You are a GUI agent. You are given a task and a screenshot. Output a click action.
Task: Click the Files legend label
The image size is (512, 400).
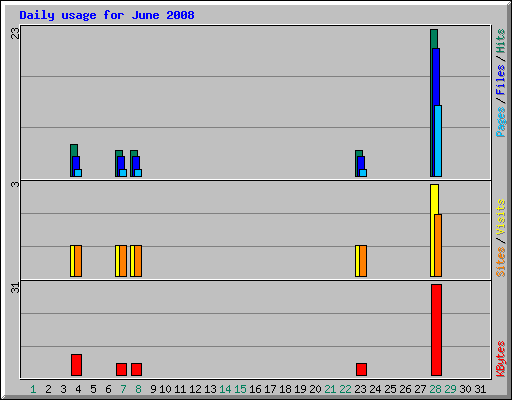click(x=500, y=80)
